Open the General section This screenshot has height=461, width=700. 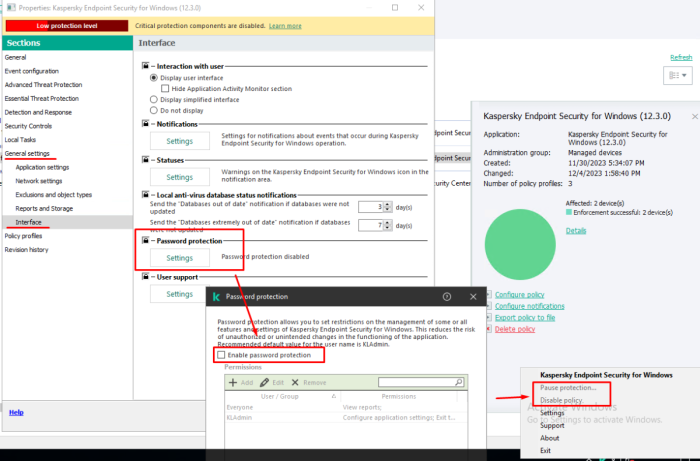pos(15,57)
